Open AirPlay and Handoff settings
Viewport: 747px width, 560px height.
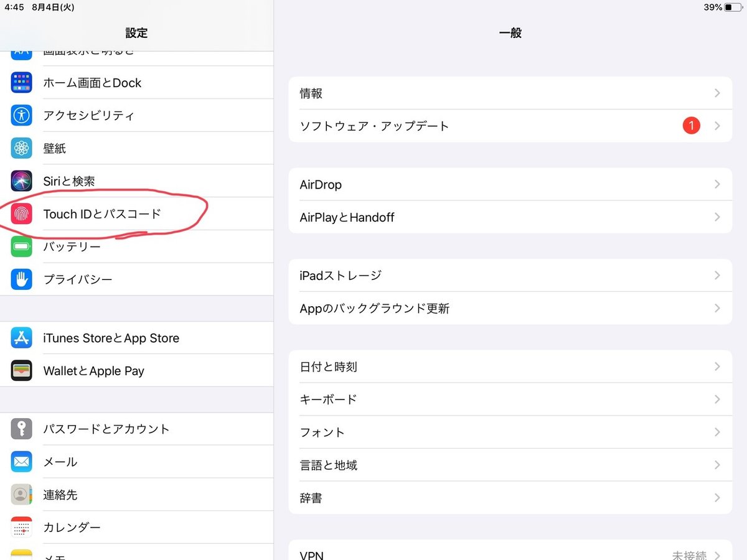(x=510, y=217)
